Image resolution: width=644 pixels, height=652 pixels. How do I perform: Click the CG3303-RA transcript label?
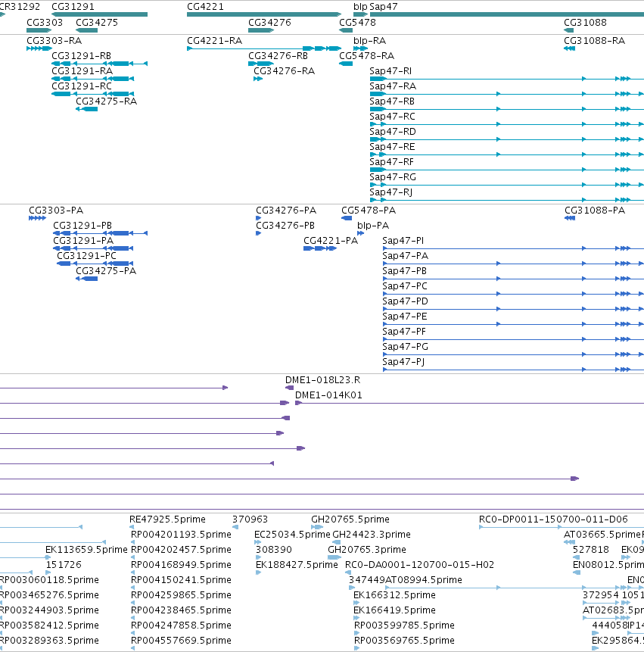click(54, 41)
